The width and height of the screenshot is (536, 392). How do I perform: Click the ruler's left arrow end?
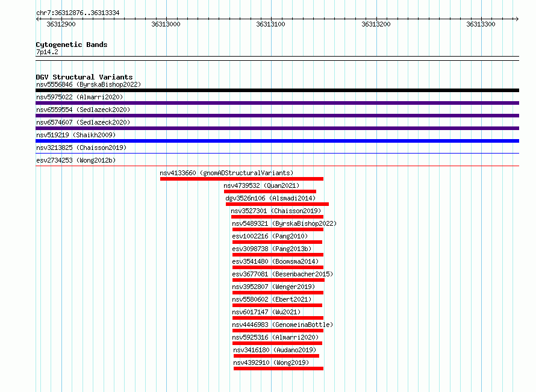click(37, 19)
